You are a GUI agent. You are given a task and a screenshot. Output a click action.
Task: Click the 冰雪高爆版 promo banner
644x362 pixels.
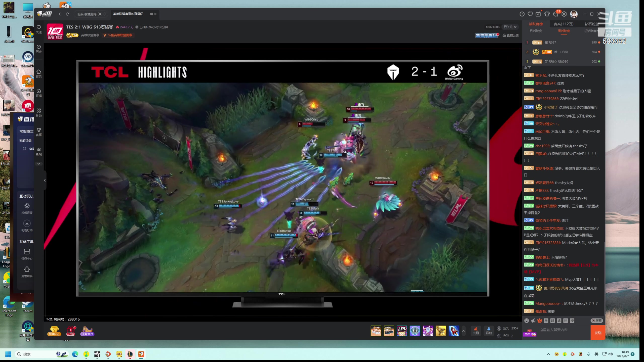(487, 35)
